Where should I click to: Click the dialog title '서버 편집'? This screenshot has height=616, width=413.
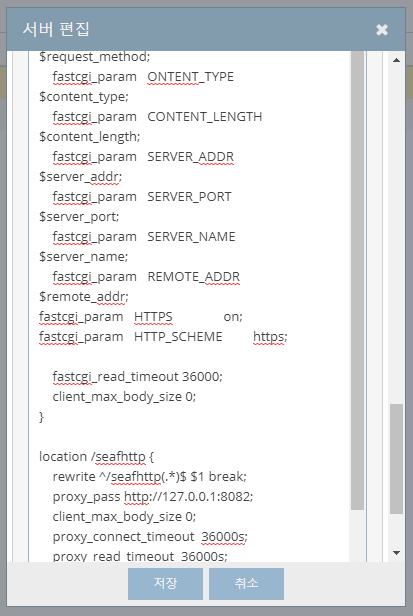pos(56,29)
